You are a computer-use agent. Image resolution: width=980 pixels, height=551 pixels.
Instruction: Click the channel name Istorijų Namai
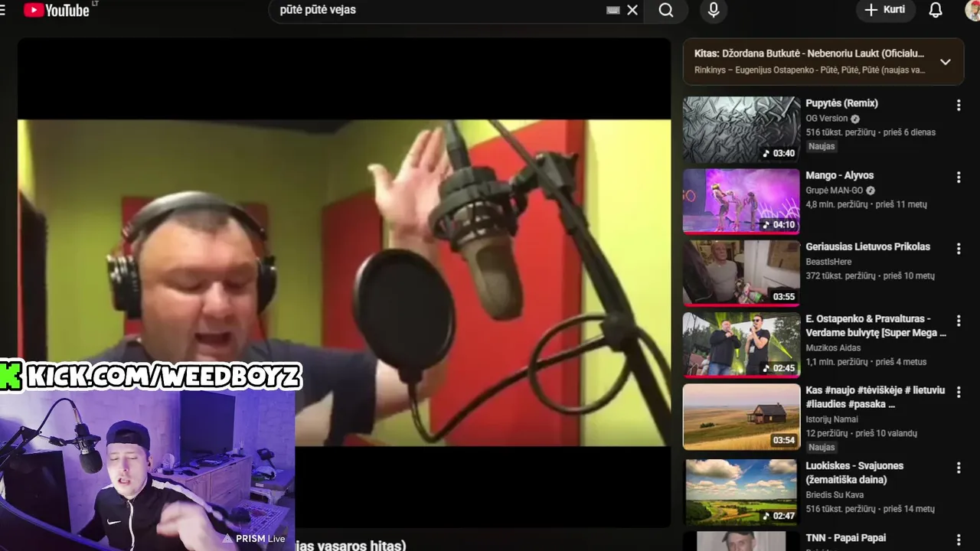coord(831,419)
